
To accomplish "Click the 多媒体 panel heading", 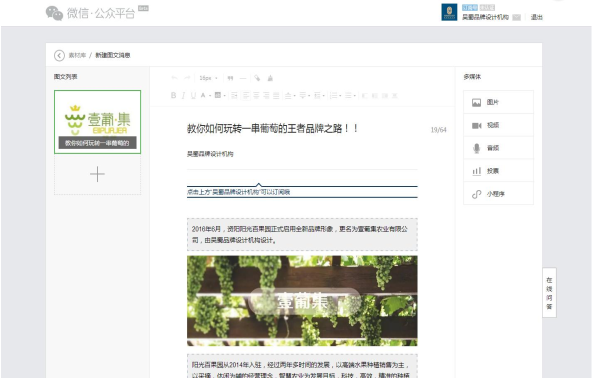I will click(x=472, y=77).
